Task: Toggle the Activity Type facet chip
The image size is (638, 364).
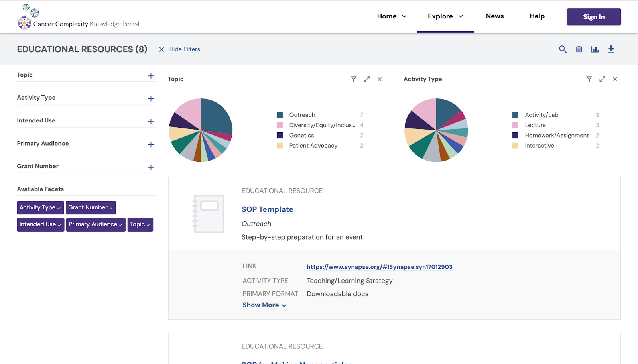Action: (x=40, y=208)
